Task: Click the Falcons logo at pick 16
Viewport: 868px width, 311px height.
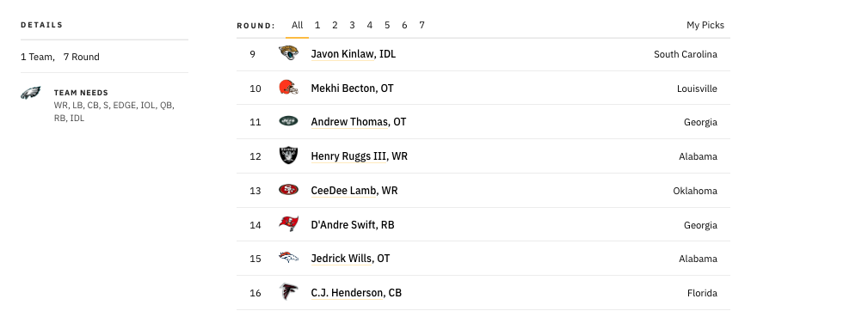Action: click(288, 292)
